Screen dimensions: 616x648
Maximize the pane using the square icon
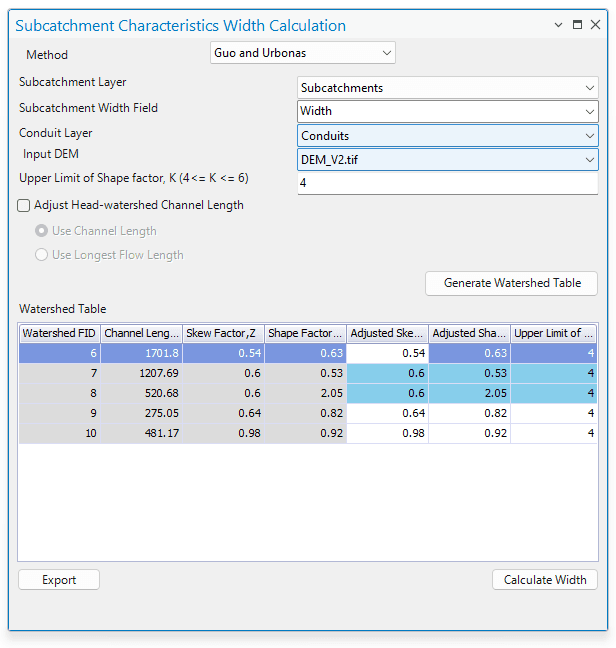pos(577,25)
